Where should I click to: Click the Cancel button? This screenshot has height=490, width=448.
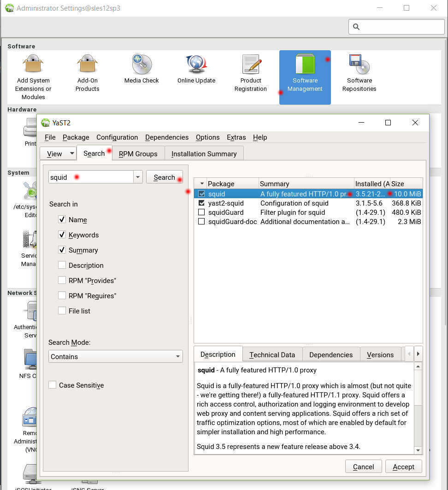[363, 466]
